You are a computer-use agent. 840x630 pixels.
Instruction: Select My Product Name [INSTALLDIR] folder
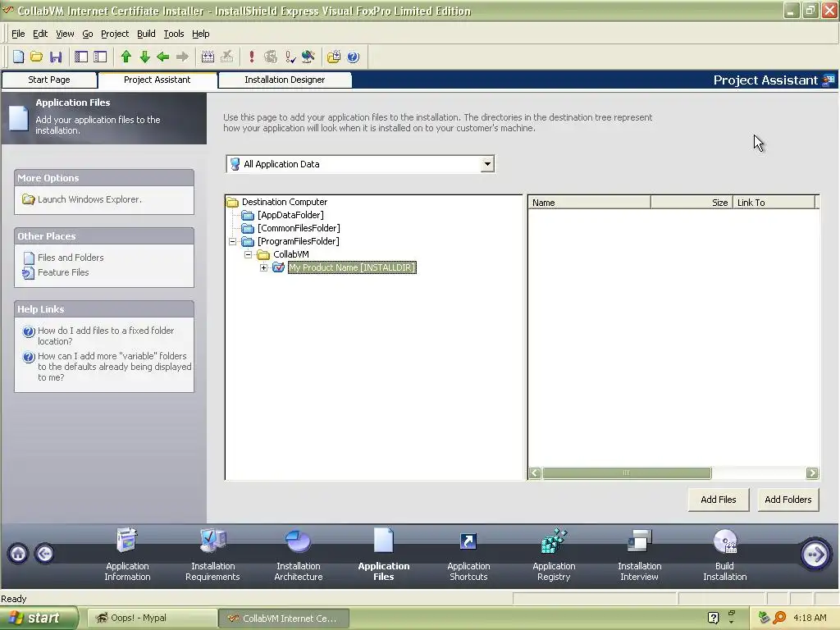(x=352, y=267)
